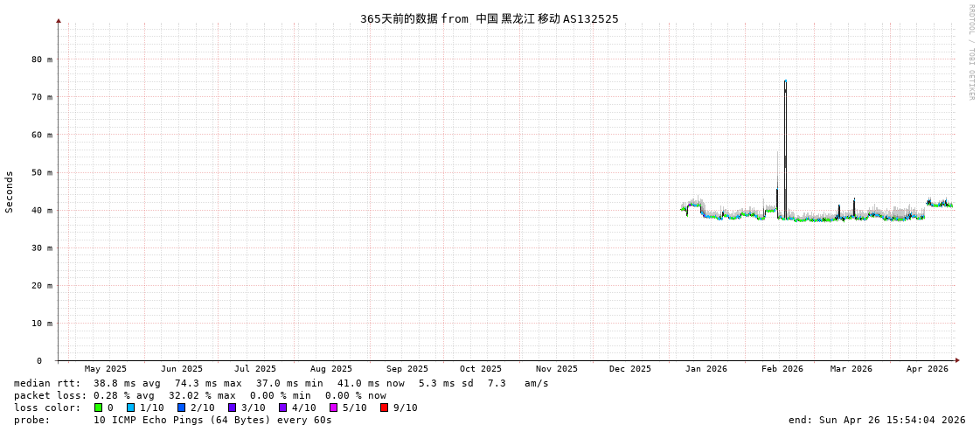
Task: Click the May 2025 x-axis label
Action: [x=105, y=369]
